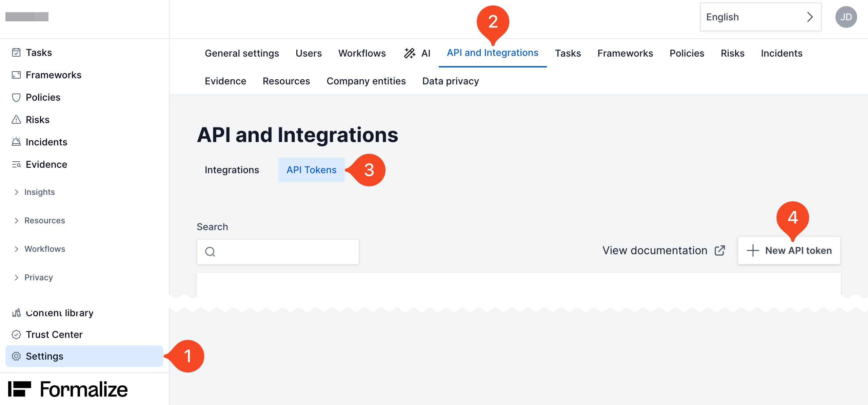Select the API Tokens sub-tab

coord(312,170)
